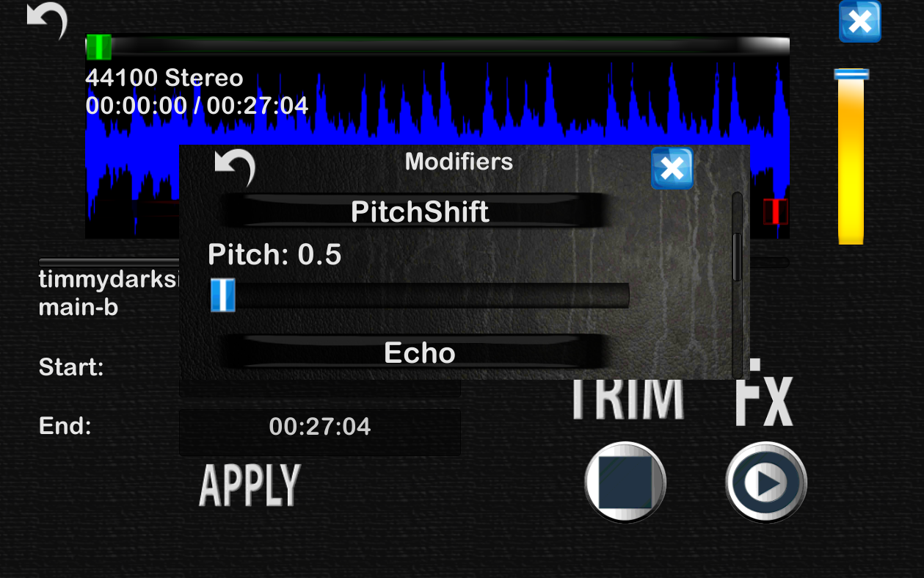Close the Modifiers panel with the blue X
Viewport: 924px width, 578px height.
[672, 169]
